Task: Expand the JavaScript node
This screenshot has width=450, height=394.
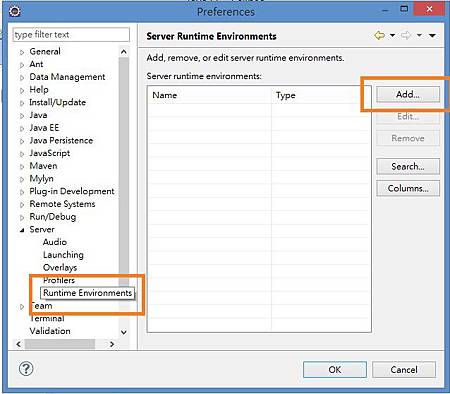Action: click(x=22, y=154)
